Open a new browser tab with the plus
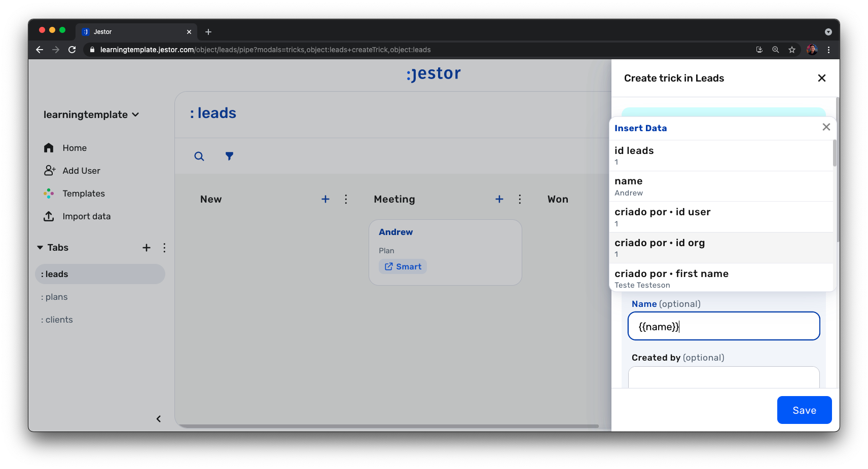The image size is (868, 469). coord(208,32)
